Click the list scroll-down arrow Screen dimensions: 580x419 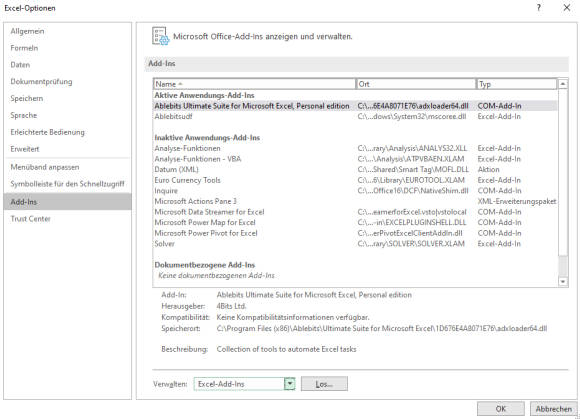(x=563, y=281)
